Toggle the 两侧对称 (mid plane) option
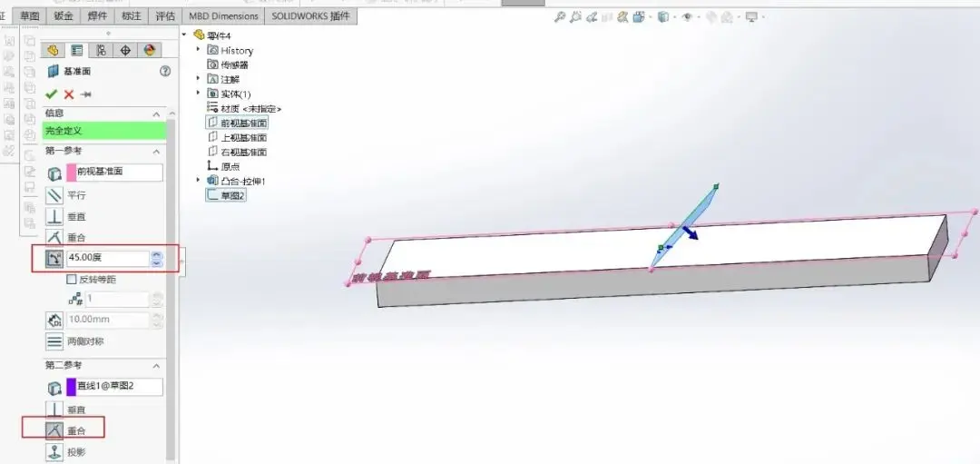The width and height of the screenshot is (980, 464). 54,341
